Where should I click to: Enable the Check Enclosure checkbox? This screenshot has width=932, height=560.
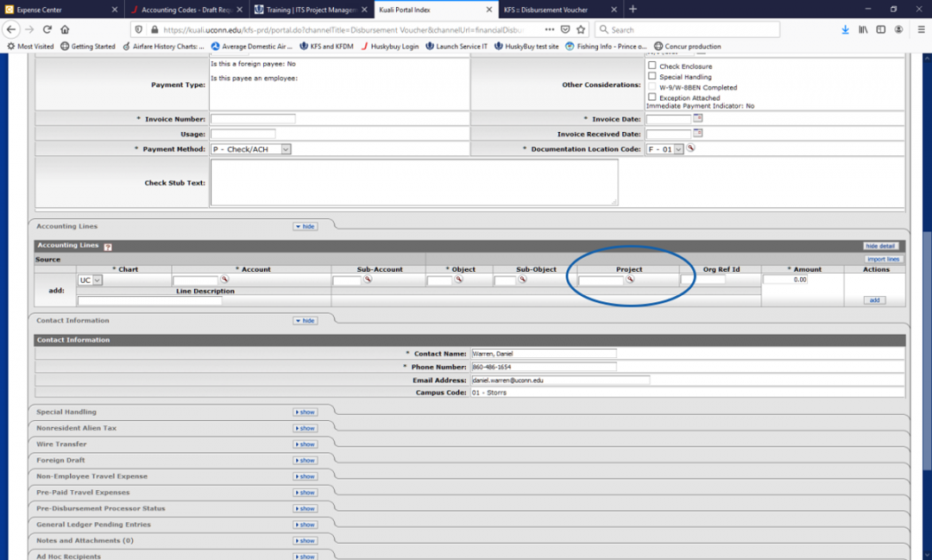pos(652,66)
